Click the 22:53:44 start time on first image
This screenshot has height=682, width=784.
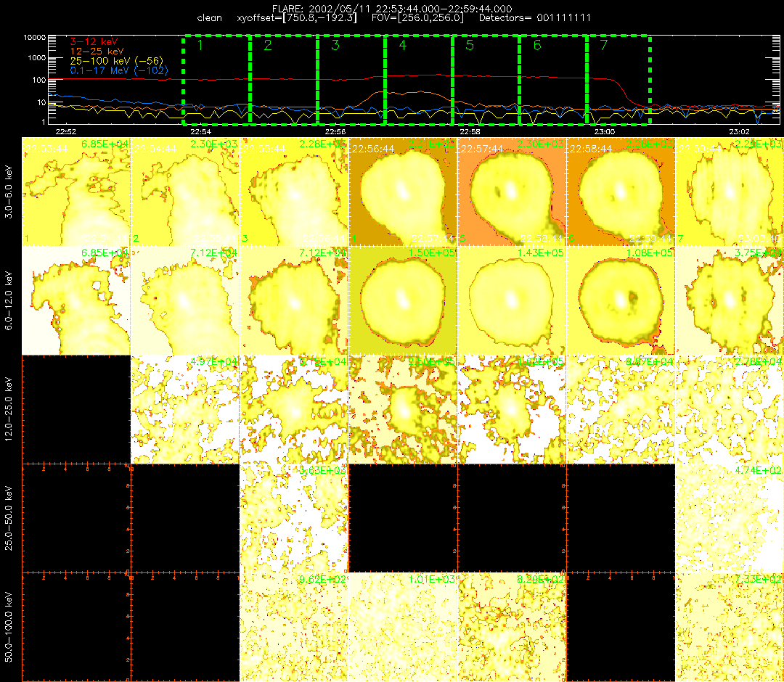point(46,149)
